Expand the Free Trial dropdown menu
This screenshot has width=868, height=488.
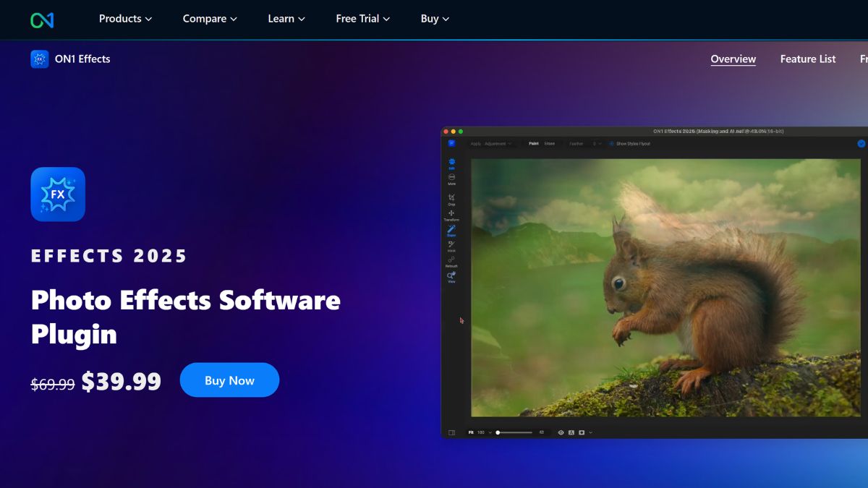click(363, 19)
